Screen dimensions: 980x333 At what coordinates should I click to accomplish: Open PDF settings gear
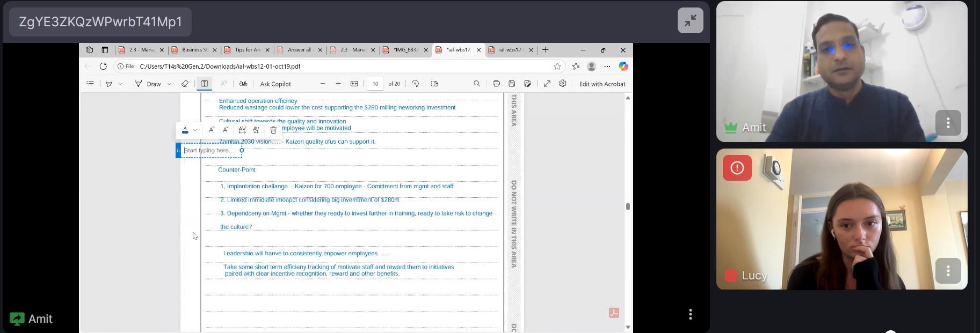point(563,84)
